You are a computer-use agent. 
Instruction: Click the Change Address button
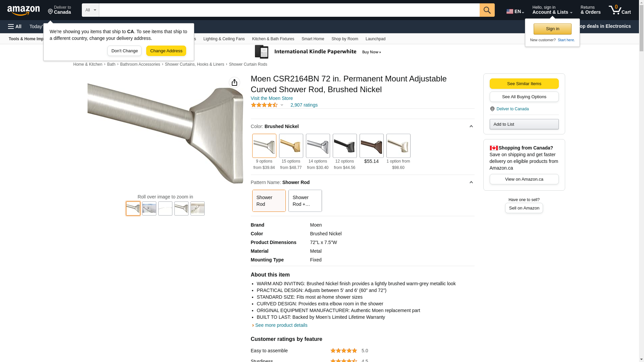[166, 51]
